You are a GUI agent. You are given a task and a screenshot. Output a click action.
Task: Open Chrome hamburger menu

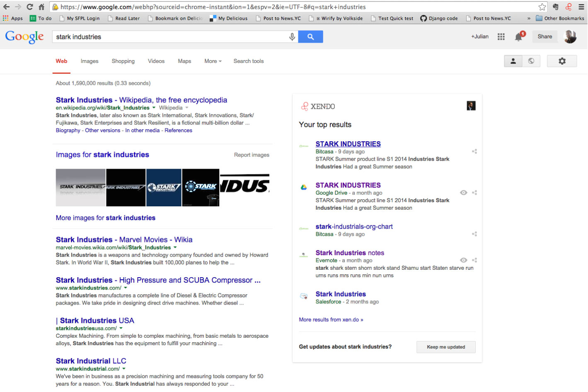(x=581, y=7)
